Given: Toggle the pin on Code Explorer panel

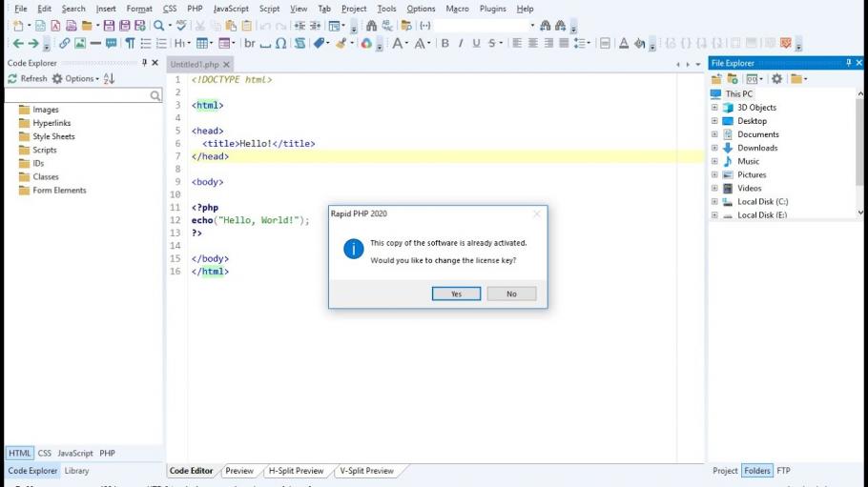Looking at the screenshot, I should [144, 63].
